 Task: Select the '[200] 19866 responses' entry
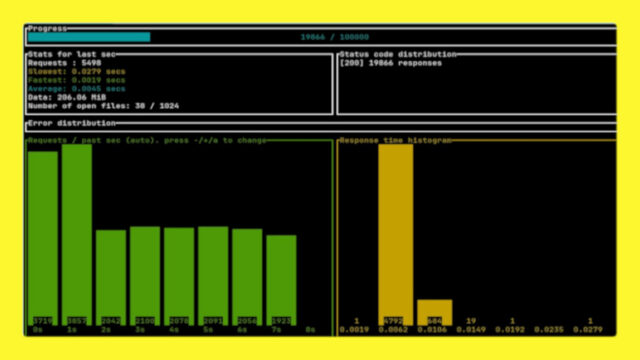tap(391, 63)
